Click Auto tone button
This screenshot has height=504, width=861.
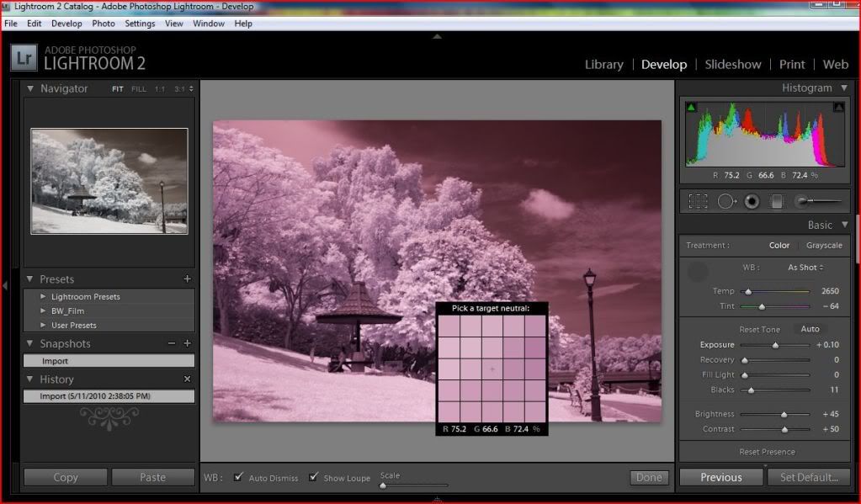(x=810, y=329)
